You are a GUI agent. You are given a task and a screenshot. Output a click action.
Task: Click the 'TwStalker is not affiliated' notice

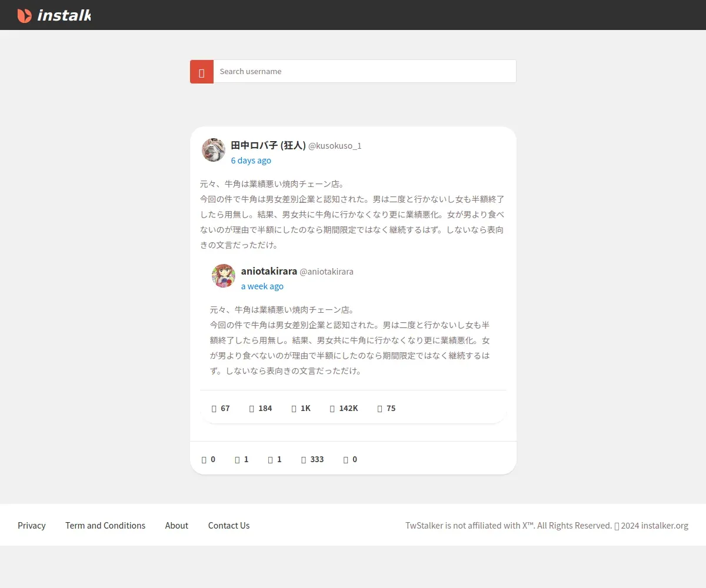[509, 526]
